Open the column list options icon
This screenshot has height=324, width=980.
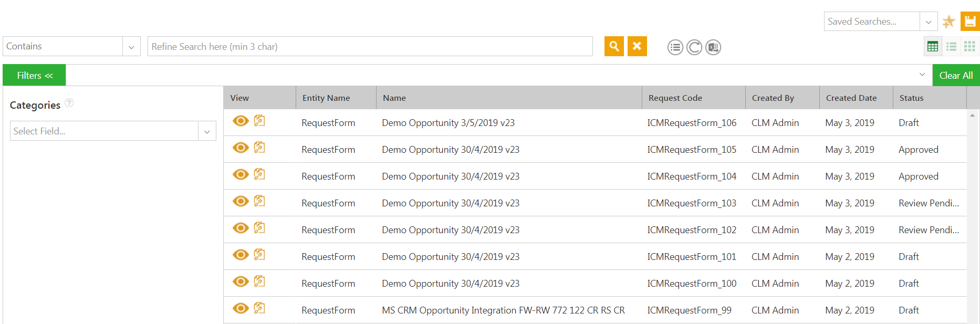click(675, 47)
